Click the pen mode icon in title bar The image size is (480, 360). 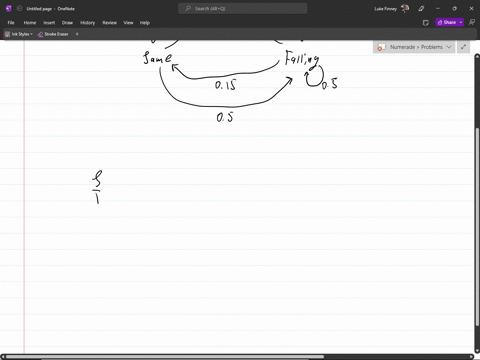click(x=421, y=9)
